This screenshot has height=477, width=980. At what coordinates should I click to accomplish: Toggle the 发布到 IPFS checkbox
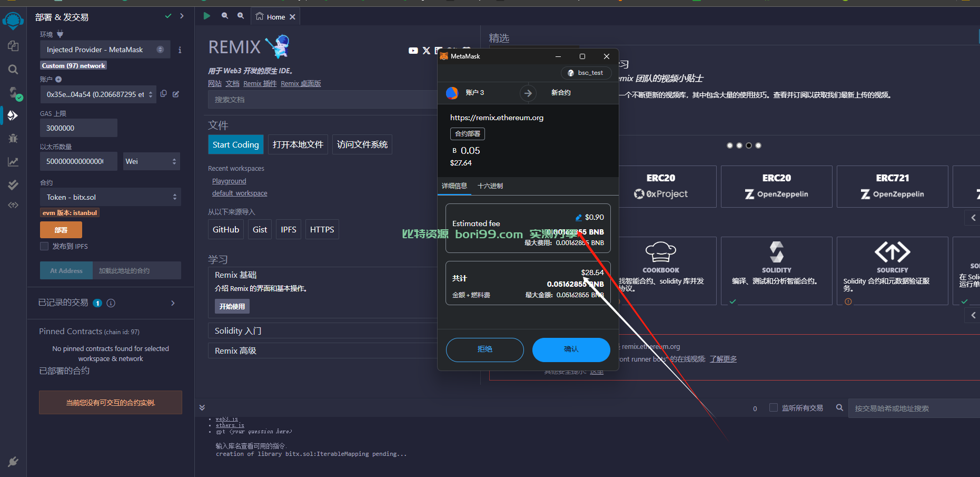(x=44, y=246)
